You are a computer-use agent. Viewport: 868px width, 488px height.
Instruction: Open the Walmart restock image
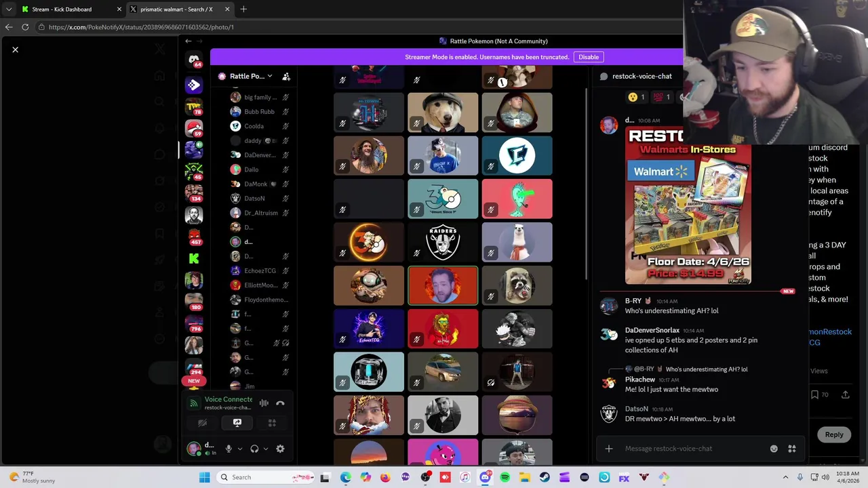(688, 205)
